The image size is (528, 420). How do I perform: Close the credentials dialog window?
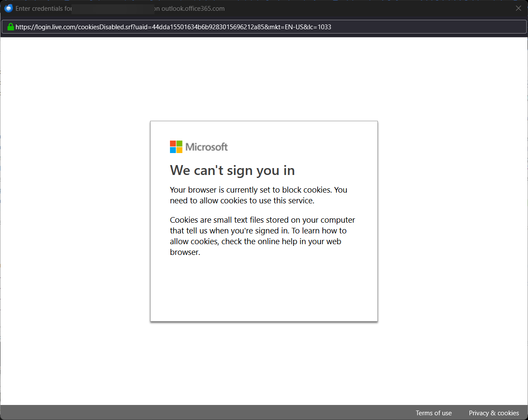[519, 8]
